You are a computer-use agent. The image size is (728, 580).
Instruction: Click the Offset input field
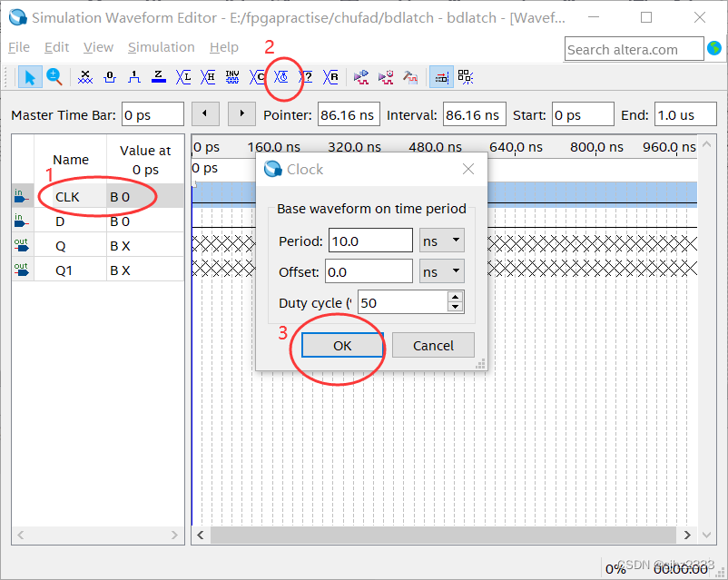[369, 271]
